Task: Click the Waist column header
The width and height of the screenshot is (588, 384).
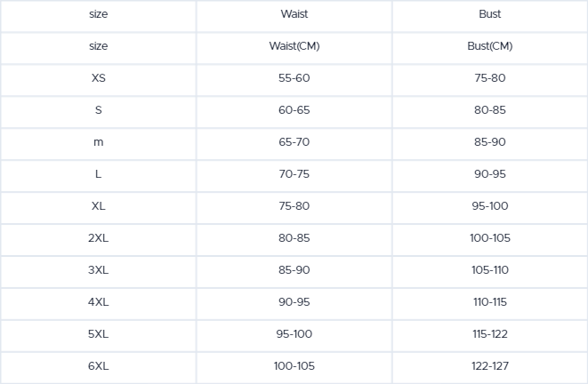Action: [294, 14]
